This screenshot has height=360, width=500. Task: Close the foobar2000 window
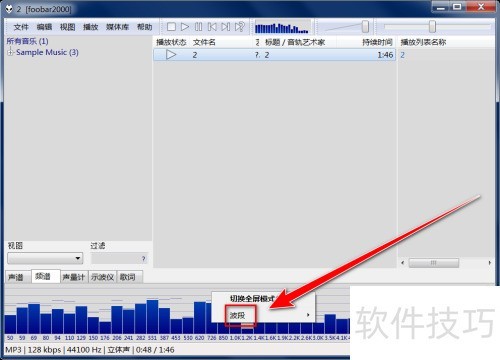coord(480,7)
